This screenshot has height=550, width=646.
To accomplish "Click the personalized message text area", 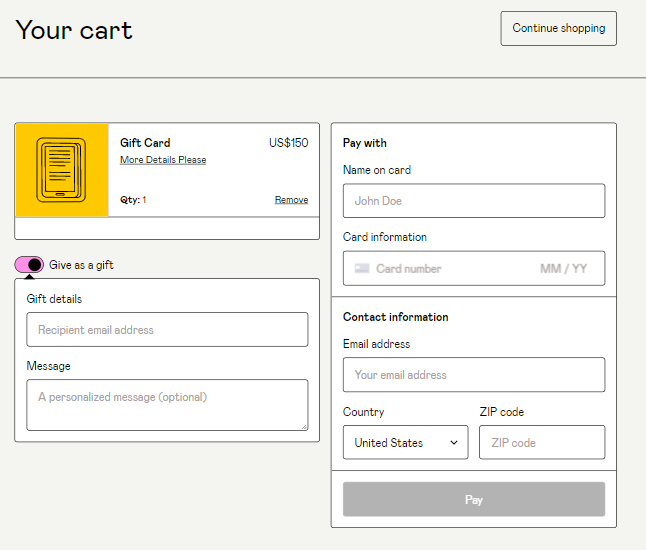I will (x=167, y=404).
